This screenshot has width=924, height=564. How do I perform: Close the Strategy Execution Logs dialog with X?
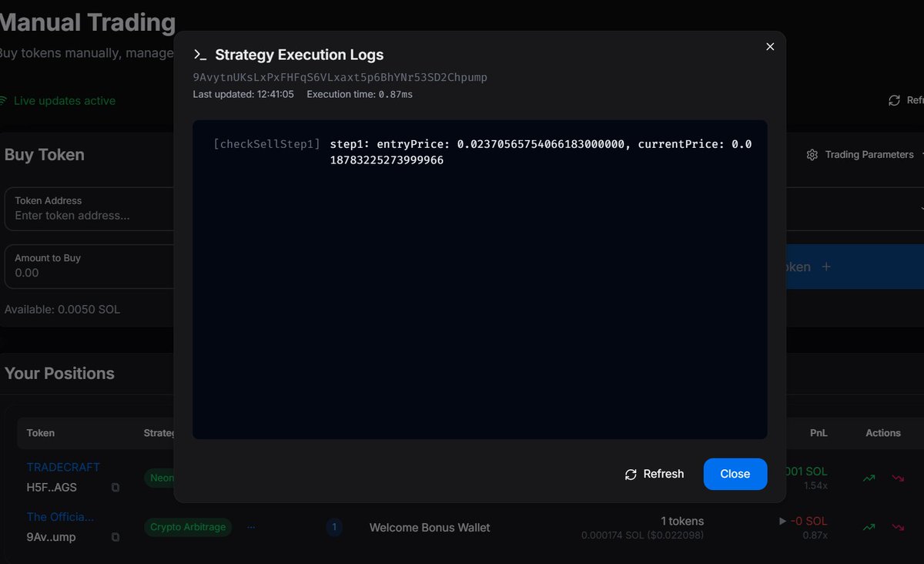coord(770,47)
